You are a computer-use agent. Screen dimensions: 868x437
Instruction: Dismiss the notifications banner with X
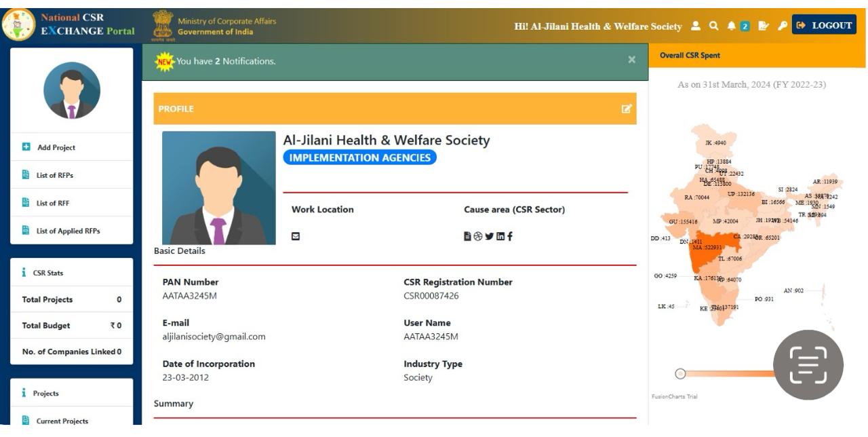point(631,60)
